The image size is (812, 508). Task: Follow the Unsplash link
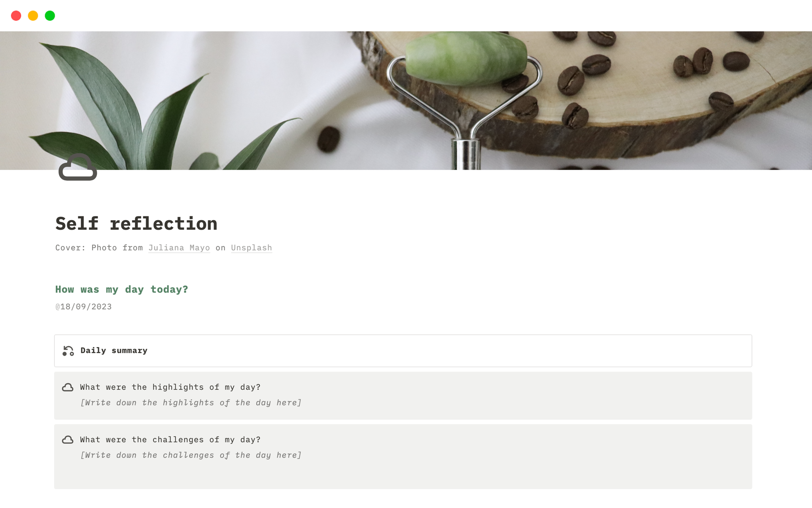251,248
